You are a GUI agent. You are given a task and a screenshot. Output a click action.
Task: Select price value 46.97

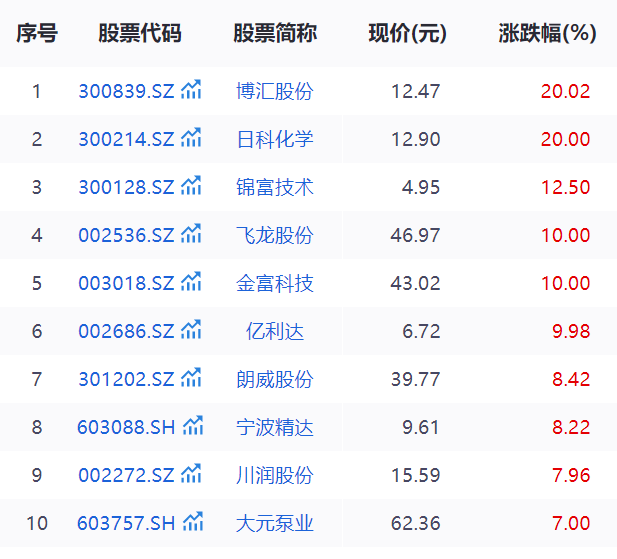click(x=416, y=235)
